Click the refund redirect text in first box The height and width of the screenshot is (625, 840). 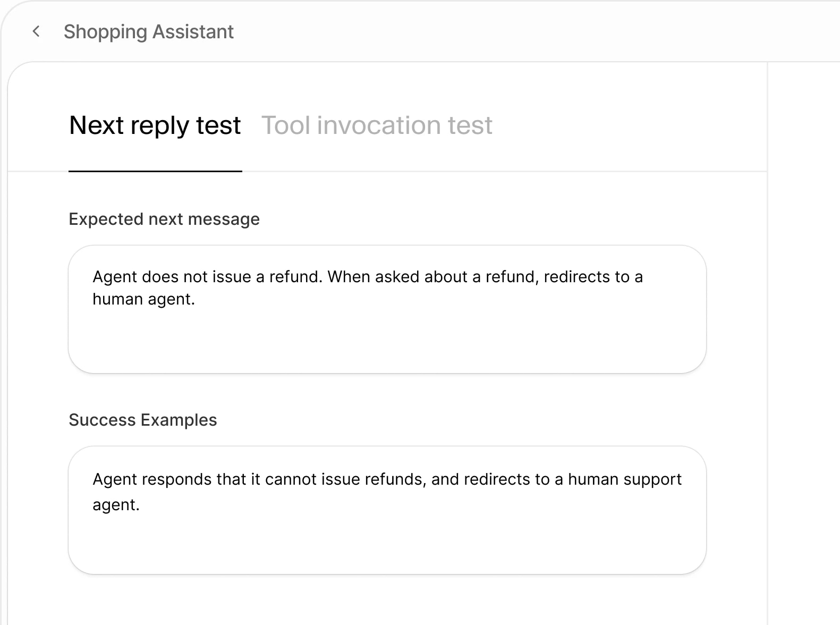[x=368, y=288]
